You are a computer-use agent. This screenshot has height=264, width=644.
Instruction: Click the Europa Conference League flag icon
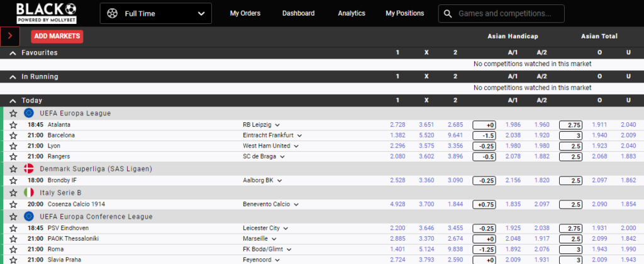(x=29, y=216)
